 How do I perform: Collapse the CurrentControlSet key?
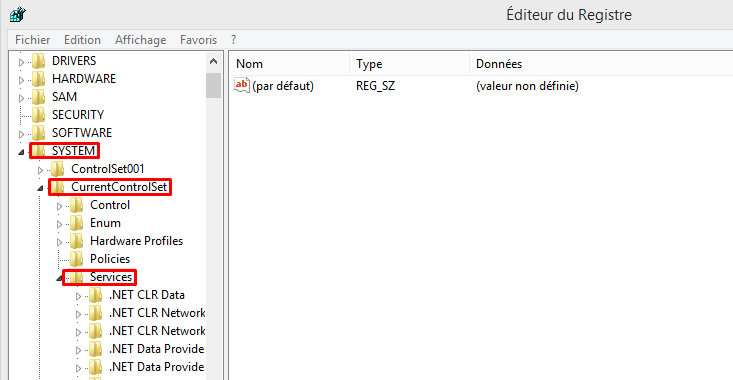pyautogui.click(x=41, y=188)
